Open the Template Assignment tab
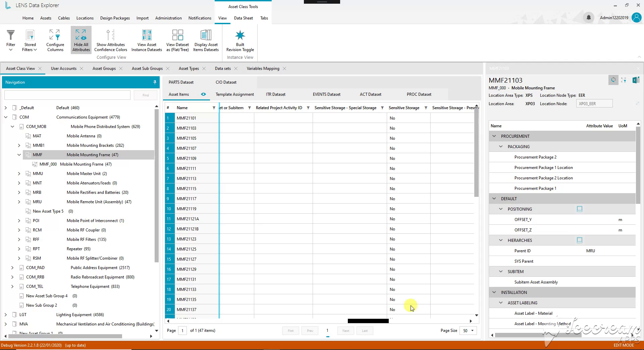Screen dimensions: 644x350 pyautogui.click(x=235, y=94)
